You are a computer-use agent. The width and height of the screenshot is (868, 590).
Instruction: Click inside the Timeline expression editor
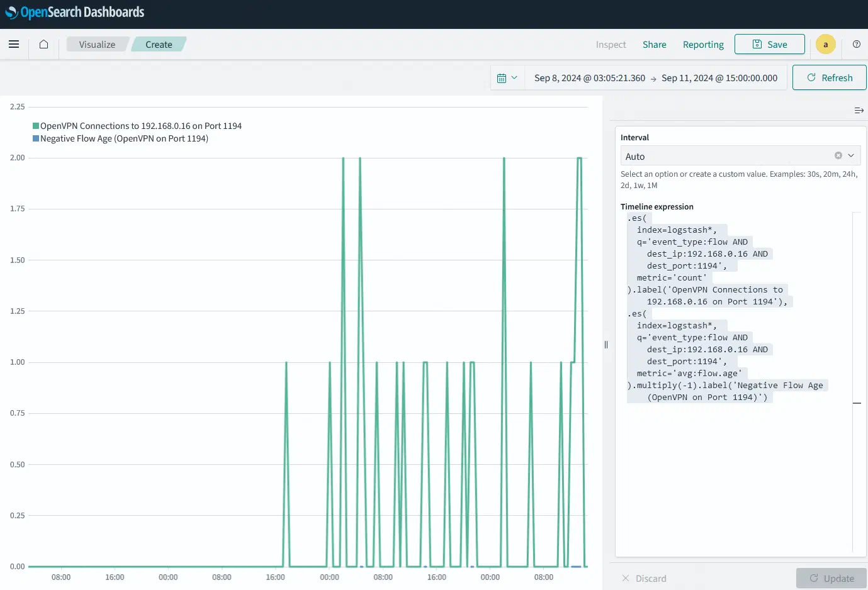[x=739, y=384]
